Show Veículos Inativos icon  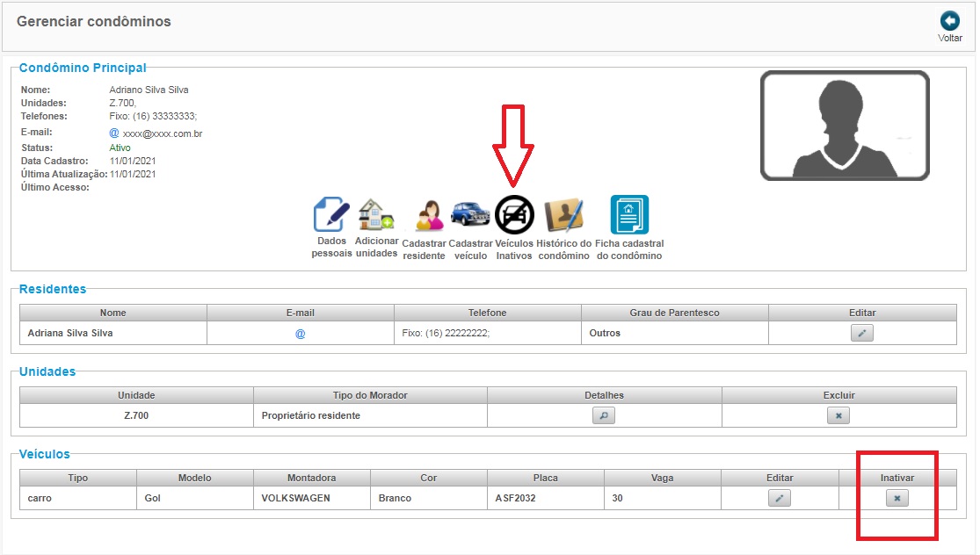tap(514, 215)
